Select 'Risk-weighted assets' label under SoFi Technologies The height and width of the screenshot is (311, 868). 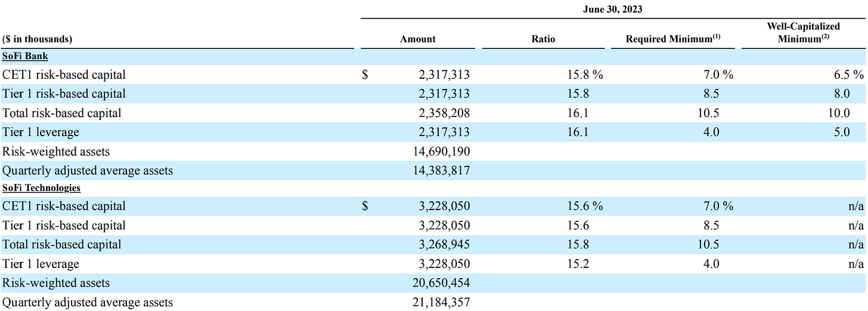coord(56,282)
